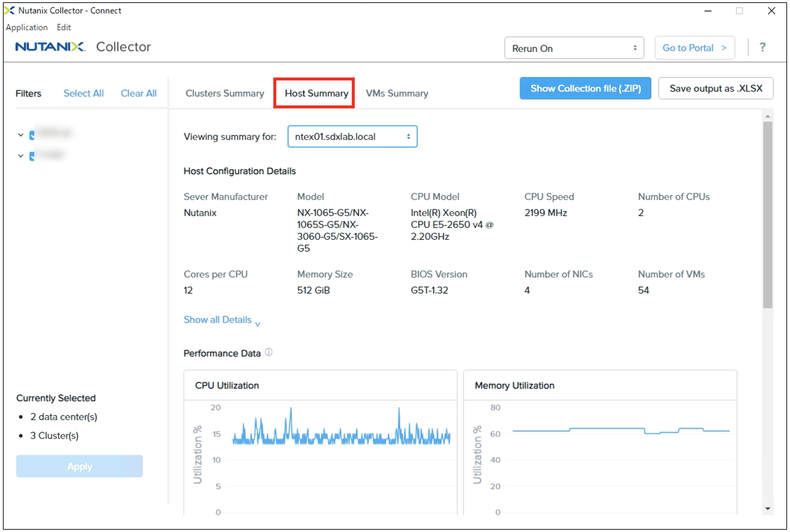Click the Select All link
The image size is (790, 532).
(x=83, y=93)
